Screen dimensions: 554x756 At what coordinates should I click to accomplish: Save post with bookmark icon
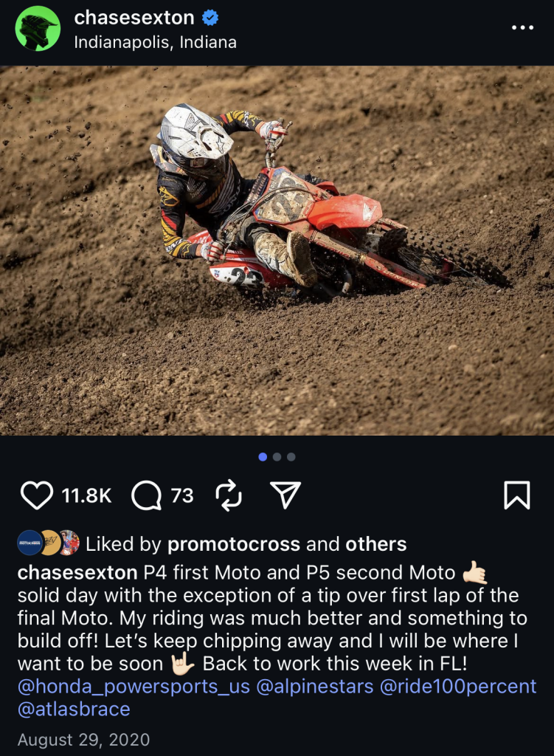517,495
